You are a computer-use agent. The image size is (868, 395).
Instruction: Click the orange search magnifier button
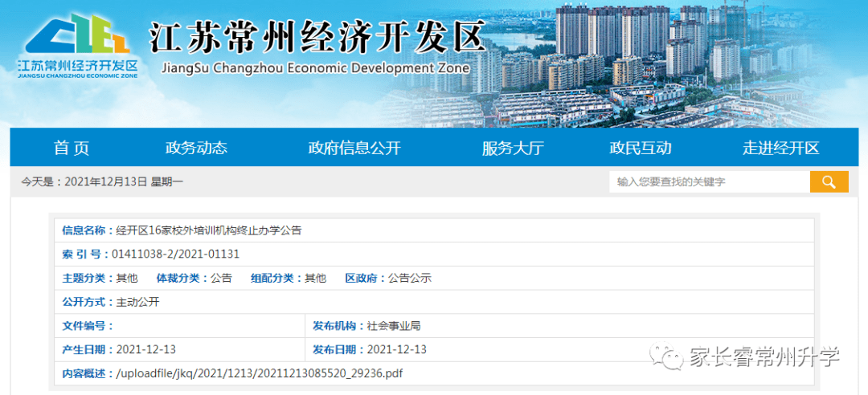(x=829, y=181)
